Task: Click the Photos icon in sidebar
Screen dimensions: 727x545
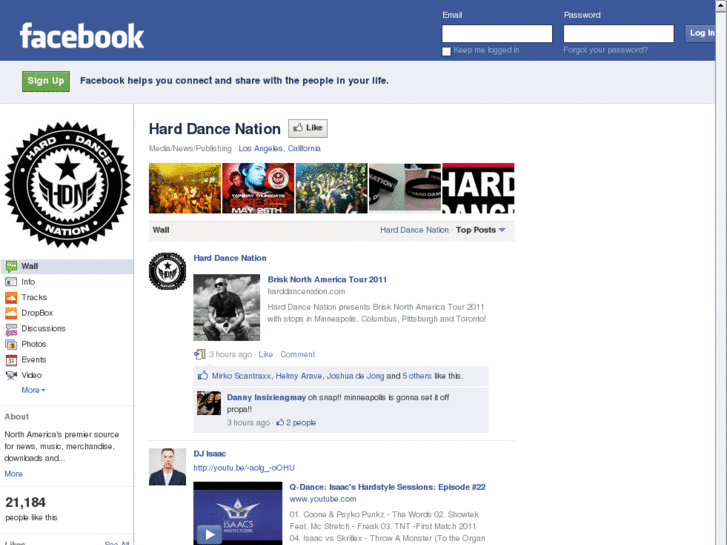Action: (x=11, y=344)
